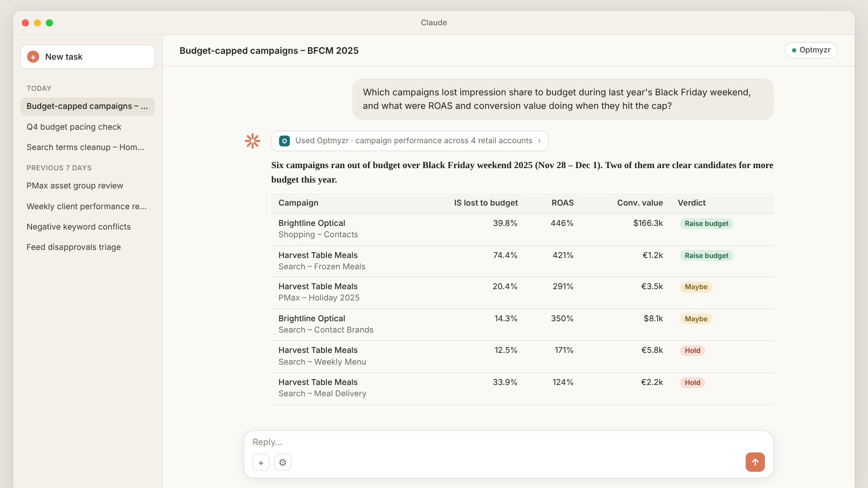Open PMax asset group review chat
This screenshot has width=868, height=488.
[x=88, y=186]
